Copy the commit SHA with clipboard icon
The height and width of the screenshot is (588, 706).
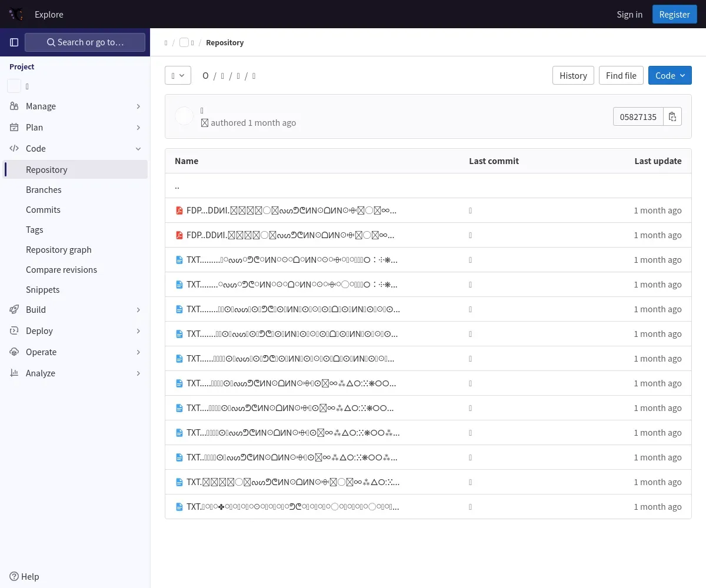coord(672,116)
